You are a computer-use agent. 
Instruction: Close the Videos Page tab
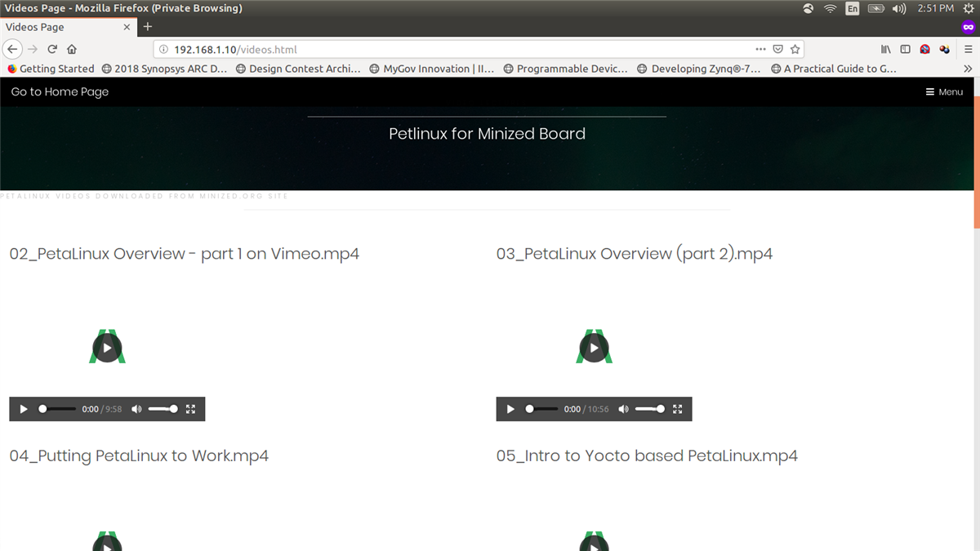click(x=127, y=27)
